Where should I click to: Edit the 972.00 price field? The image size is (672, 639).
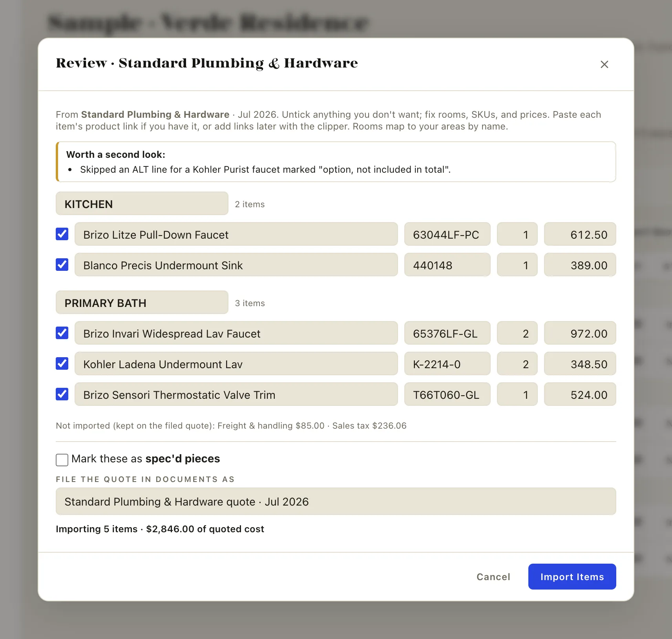pos(580,333)
